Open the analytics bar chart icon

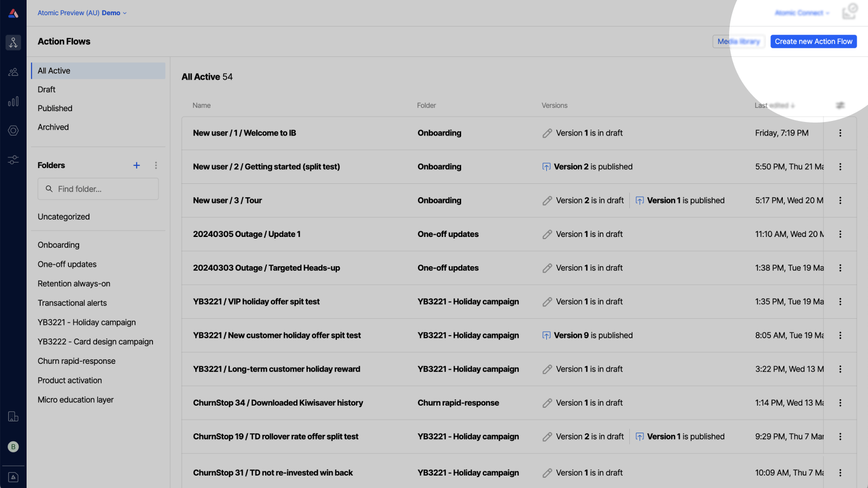coord(13,101)
